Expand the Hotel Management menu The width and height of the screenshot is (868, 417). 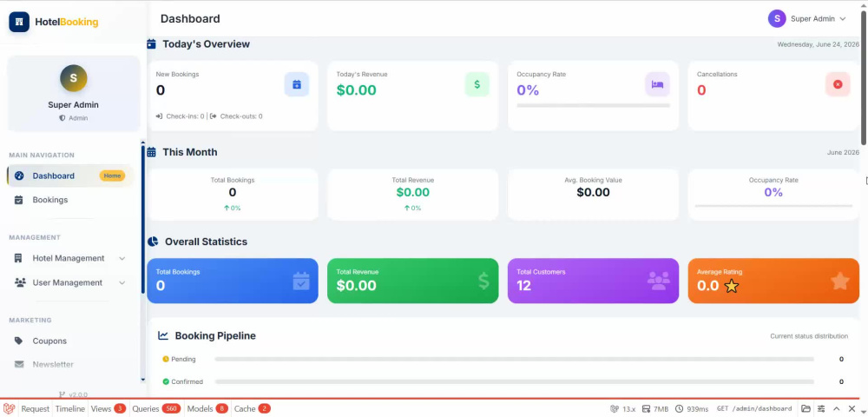pos(70,259)
